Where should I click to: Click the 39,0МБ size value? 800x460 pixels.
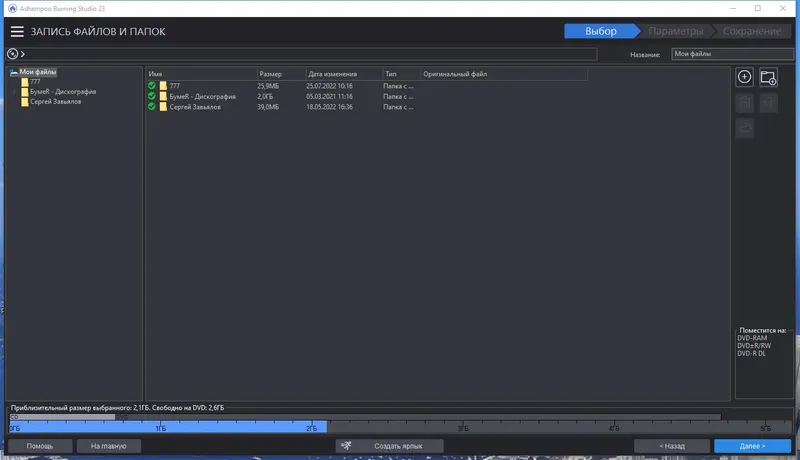[x=268, y=107]
